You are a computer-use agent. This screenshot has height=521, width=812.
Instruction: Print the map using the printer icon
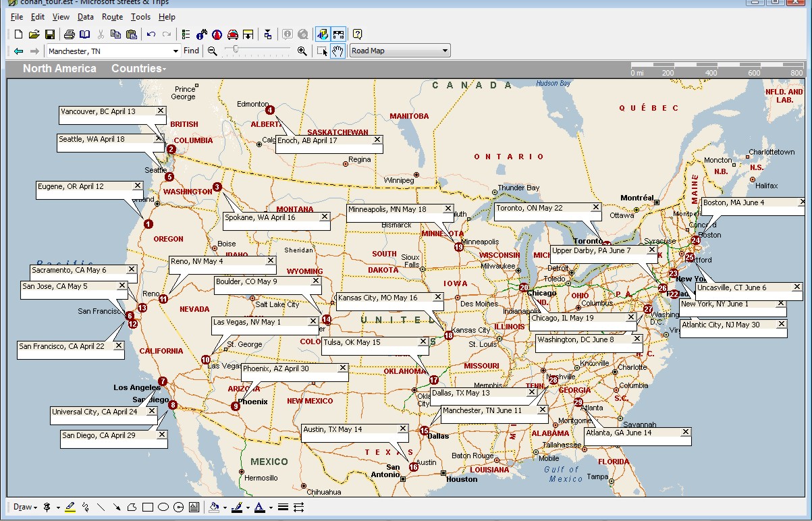click(69, 34)
